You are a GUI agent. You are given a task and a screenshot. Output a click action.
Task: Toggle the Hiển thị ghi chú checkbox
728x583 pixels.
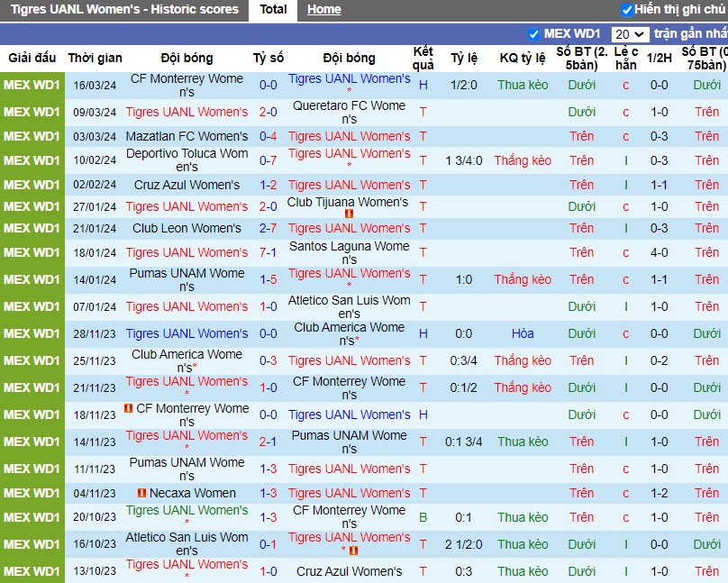tap(627, 10)
